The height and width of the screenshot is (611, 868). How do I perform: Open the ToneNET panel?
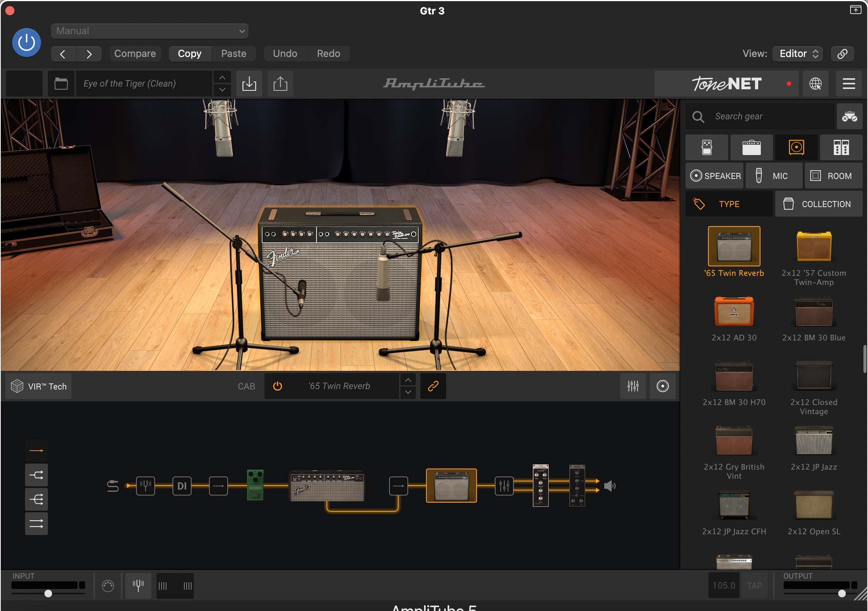pyautogui.click(x=727, y=84)
